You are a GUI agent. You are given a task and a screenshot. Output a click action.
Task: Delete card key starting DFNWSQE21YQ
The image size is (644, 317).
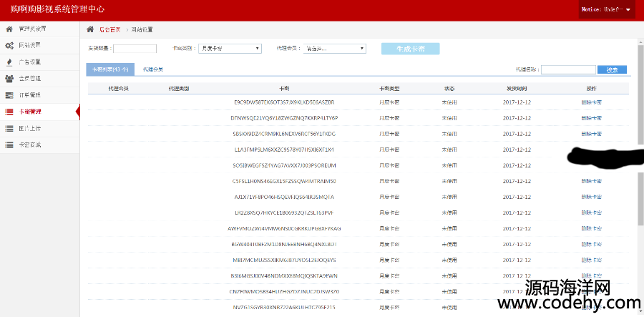click(592, 118)
